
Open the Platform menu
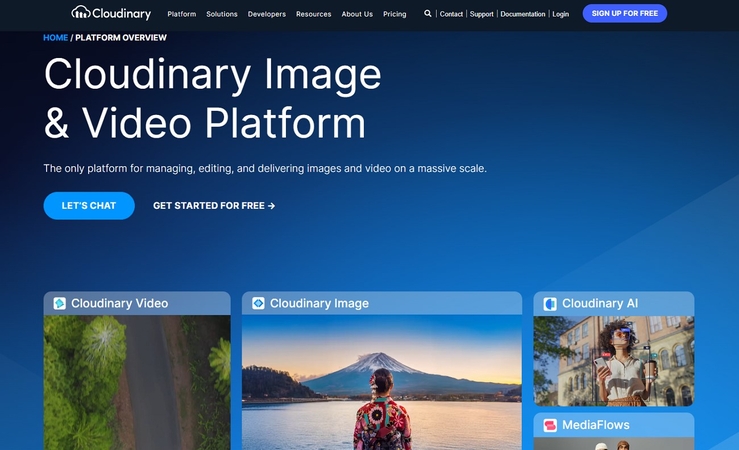181,14
